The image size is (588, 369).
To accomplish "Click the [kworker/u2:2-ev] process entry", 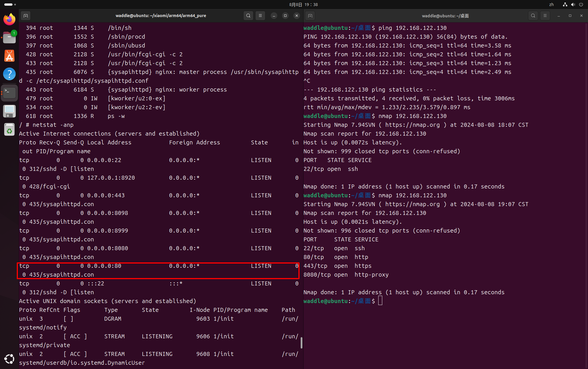I will tap(137, 107).
